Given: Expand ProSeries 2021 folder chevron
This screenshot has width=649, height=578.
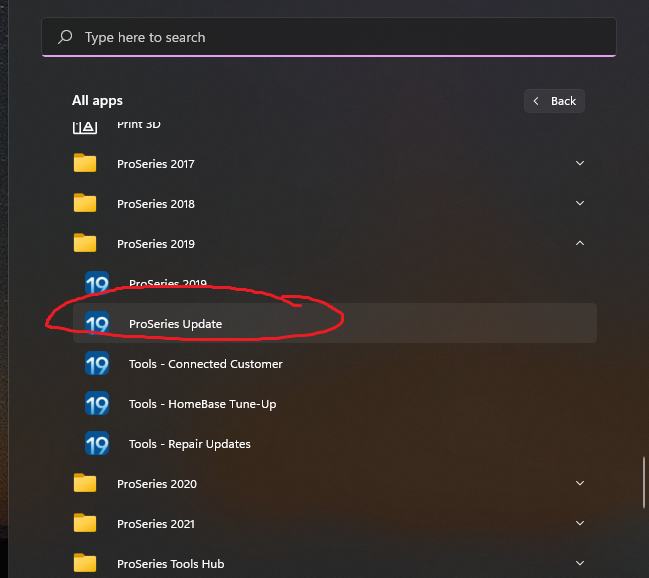Looking at the screenshot, I should tap(580, 524).
